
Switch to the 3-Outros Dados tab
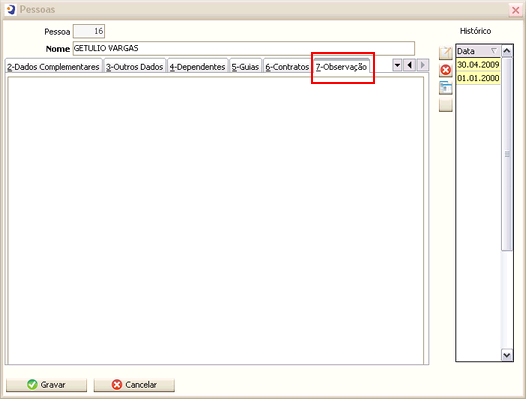[135, 66]
